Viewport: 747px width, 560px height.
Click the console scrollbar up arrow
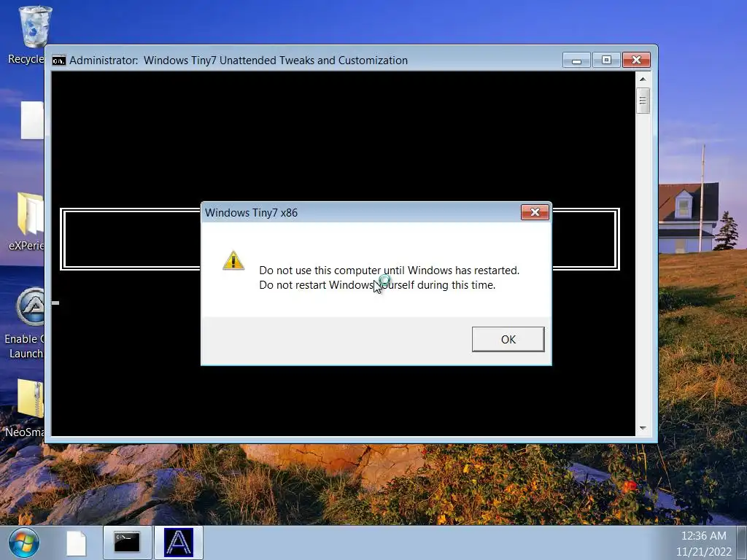point(643,79)
